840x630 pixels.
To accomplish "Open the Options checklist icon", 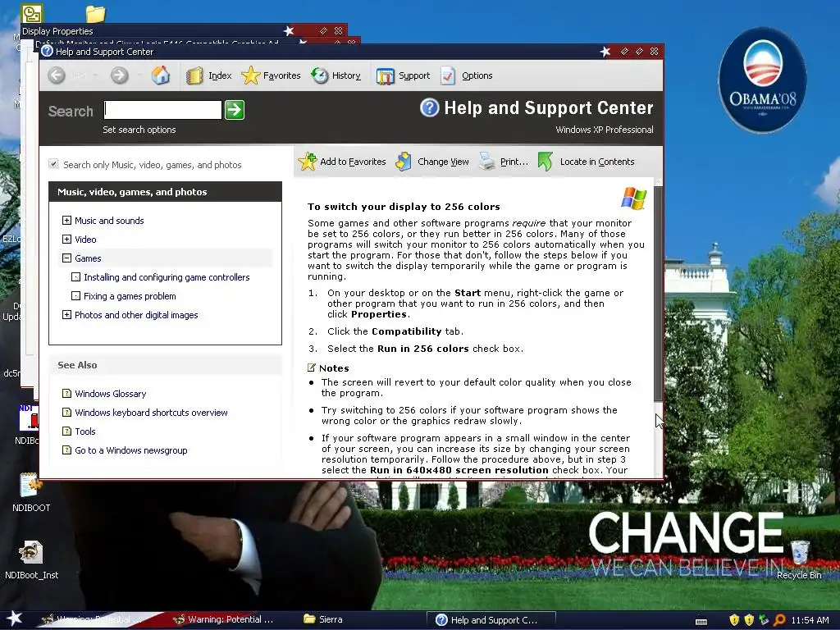I will pyautogui.click(x=448, y=75).
